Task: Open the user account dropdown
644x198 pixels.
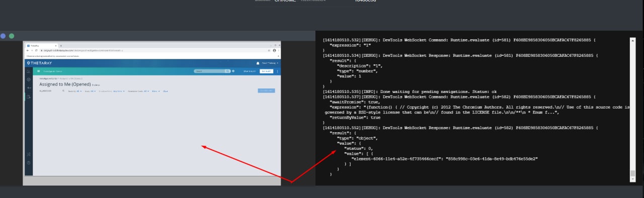Action: pyautogui.click(x=269, y=63)
